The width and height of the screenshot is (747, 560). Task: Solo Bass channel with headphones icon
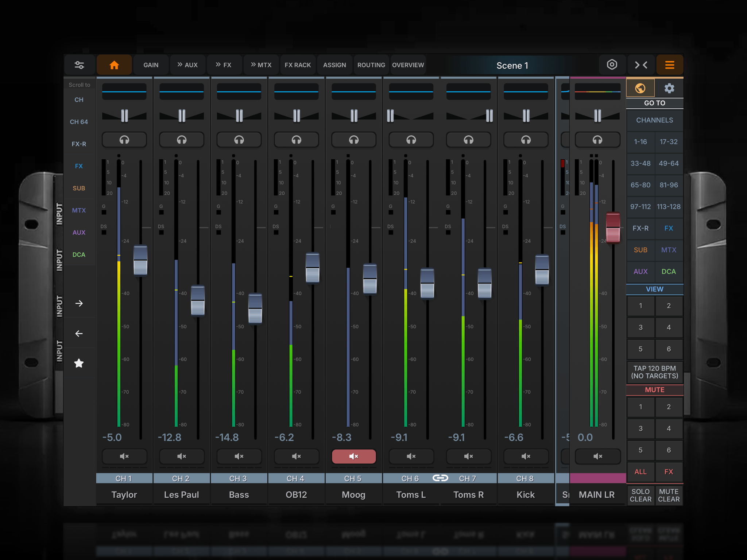(x=239, y=140)
